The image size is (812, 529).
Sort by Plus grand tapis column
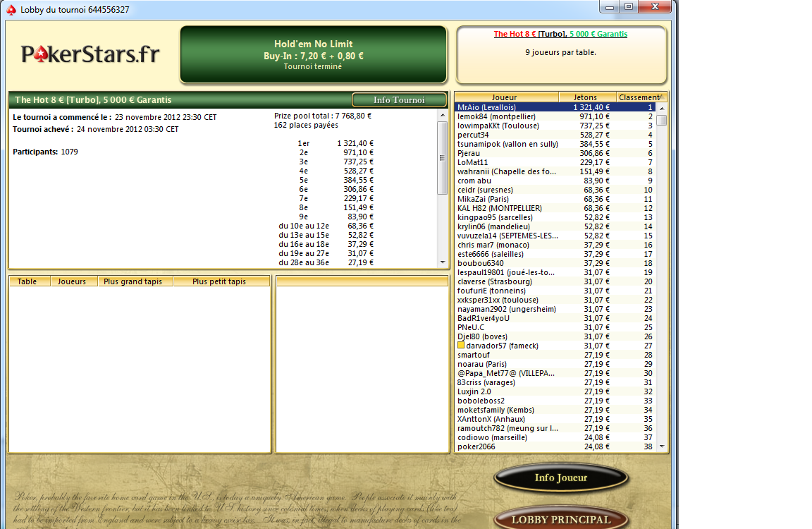[x=135, y=281]
